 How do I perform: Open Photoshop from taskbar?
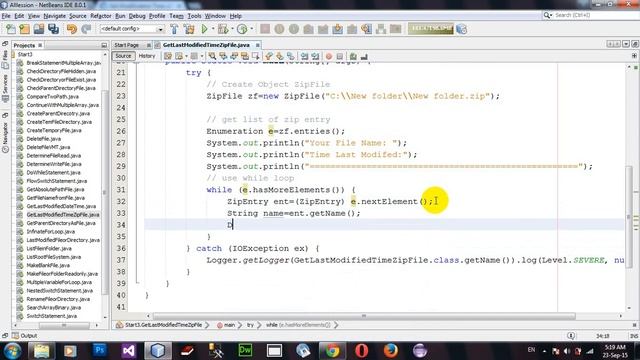100,351
